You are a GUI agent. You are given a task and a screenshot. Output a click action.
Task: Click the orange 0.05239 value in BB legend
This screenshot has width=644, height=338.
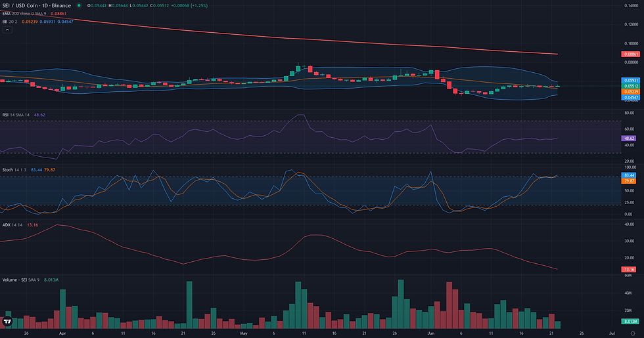pyautogui.click(x=30, y=22)
